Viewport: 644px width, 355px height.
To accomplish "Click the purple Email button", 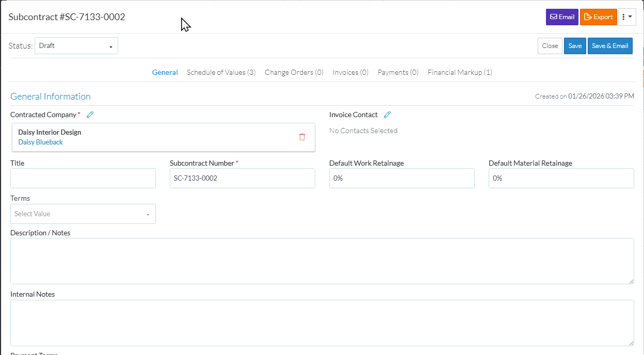I will point(562,17).
